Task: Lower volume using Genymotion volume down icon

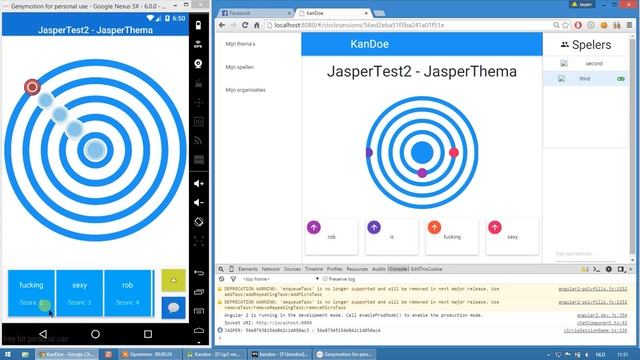Action: (x=199, y=203)
